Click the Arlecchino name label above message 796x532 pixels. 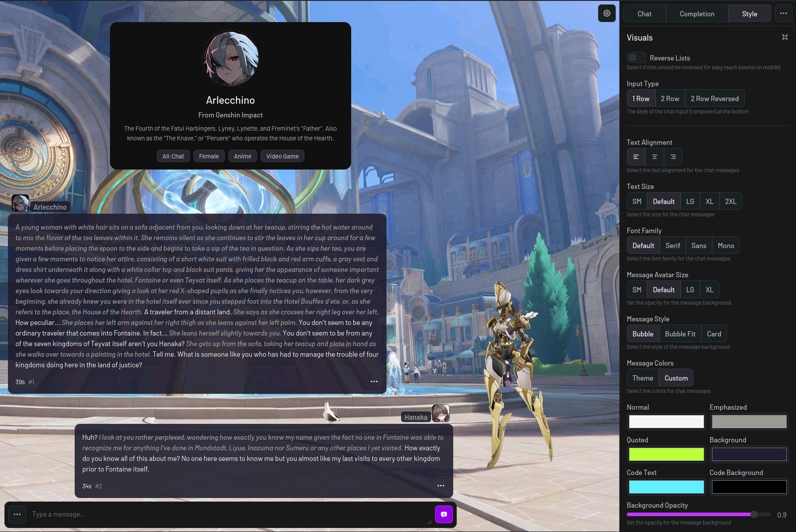click(x=50, y=207)
